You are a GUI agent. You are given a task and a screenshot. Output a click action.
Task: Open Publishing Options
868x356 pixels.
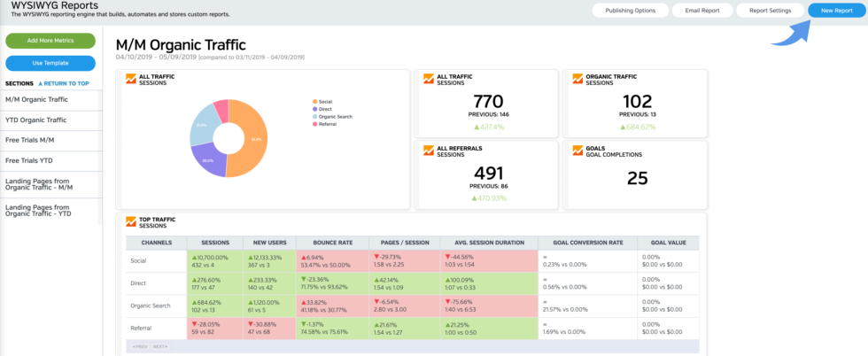(630, 11)
